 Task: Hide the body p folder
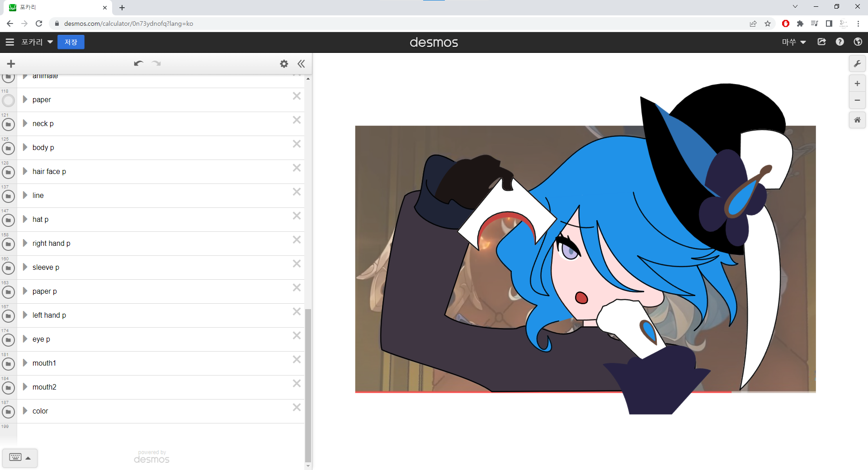click(x=8, y=148)
